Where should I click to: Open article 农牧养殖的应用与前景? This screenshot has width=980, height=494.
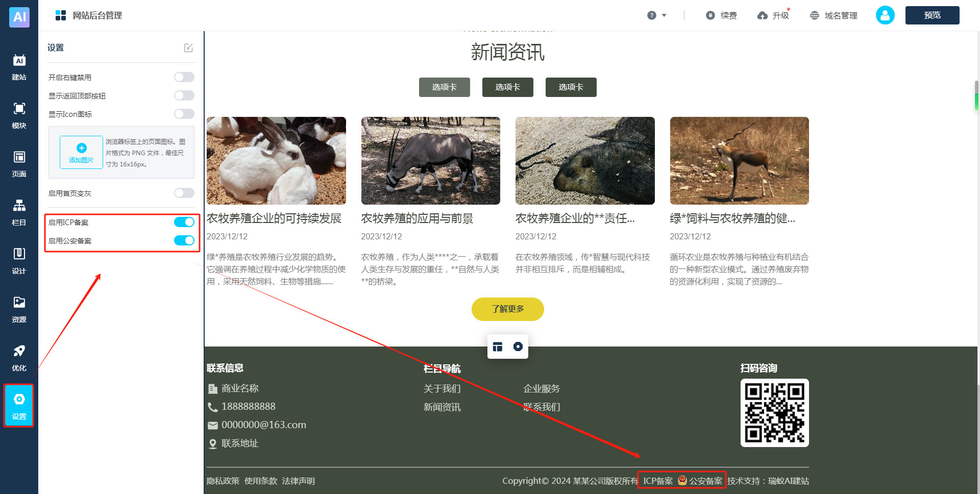pos(417,218)
